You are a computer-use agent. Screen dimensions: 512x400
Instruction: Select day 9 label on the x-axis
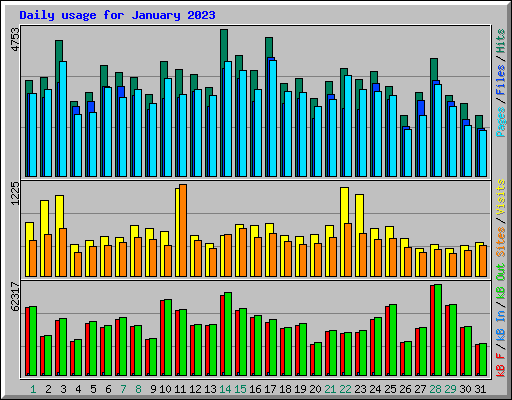tap(153, 389)
